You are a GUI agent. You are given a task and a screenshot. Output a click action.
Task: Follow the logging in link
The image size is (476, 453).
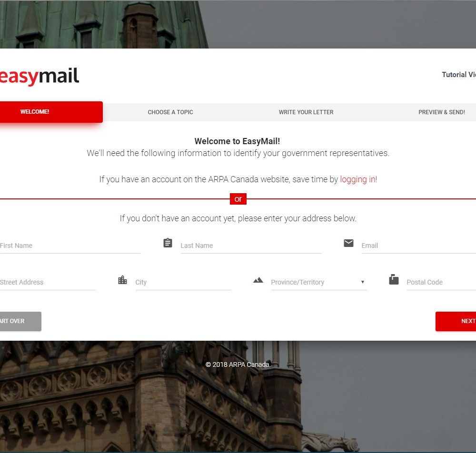pyautogui.click(x=357, y=179)
